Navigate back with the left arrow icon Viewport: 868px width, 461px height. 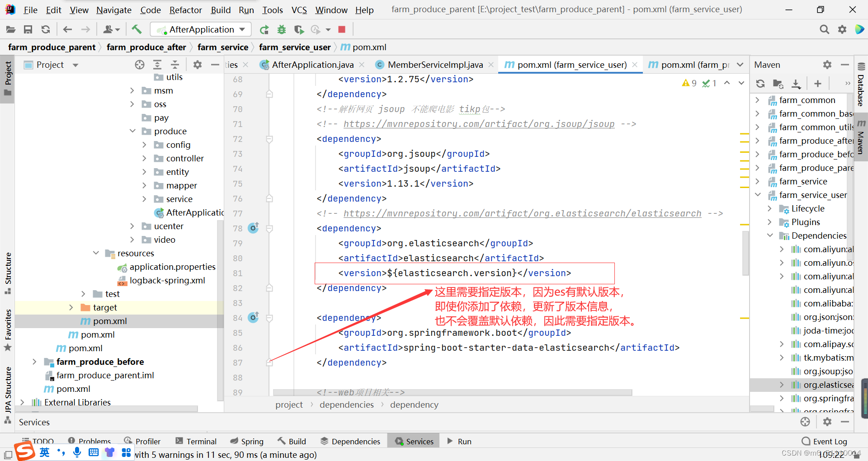(67, 29)
